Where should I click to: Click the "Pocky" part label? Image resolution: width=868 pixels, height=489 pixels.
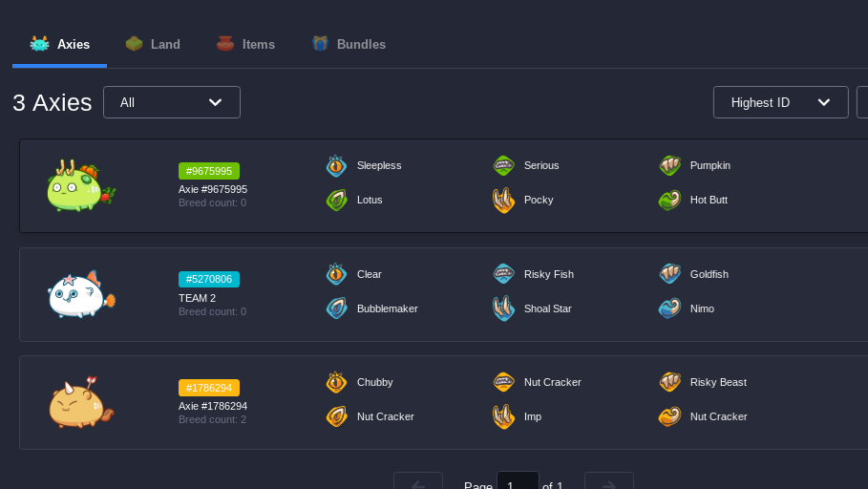pos(539,200)
